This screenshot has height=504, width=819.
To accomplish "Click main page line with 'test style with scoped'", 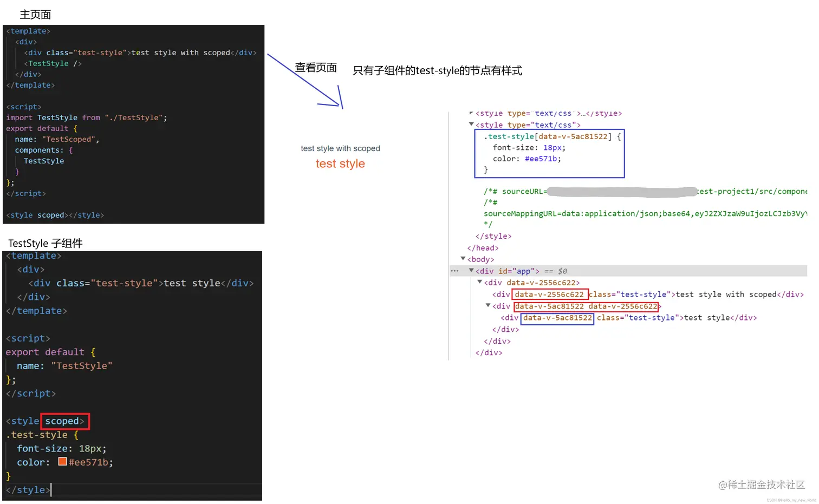I will pos(140,53).
